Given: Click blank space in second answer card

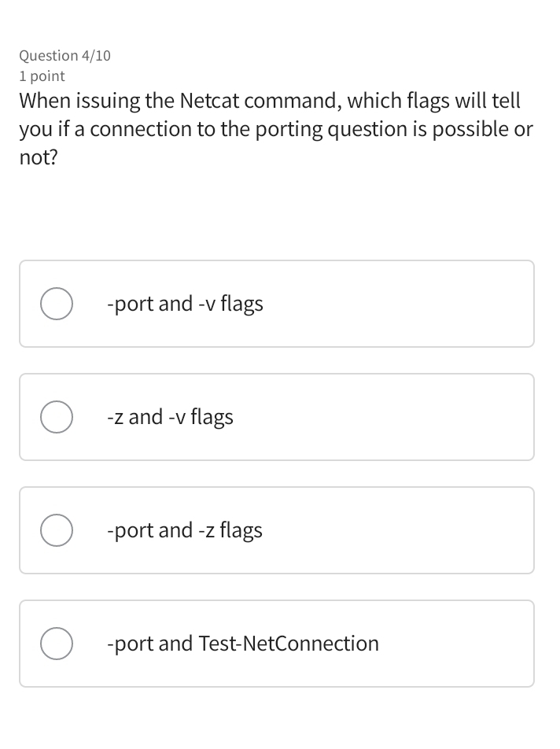Looking at the screenshot, I should pyautogui.click(x=393, y=417).
